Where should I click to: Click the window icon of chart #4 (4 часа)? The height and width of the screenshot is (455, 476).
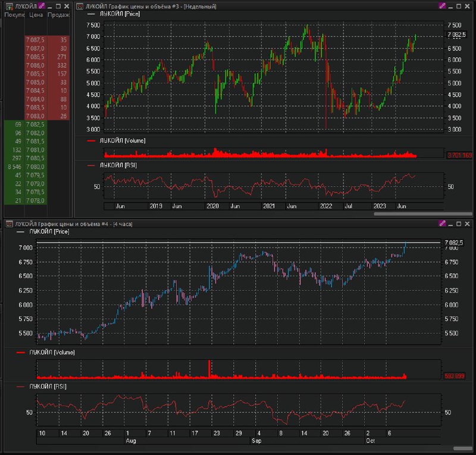point(9,224)
